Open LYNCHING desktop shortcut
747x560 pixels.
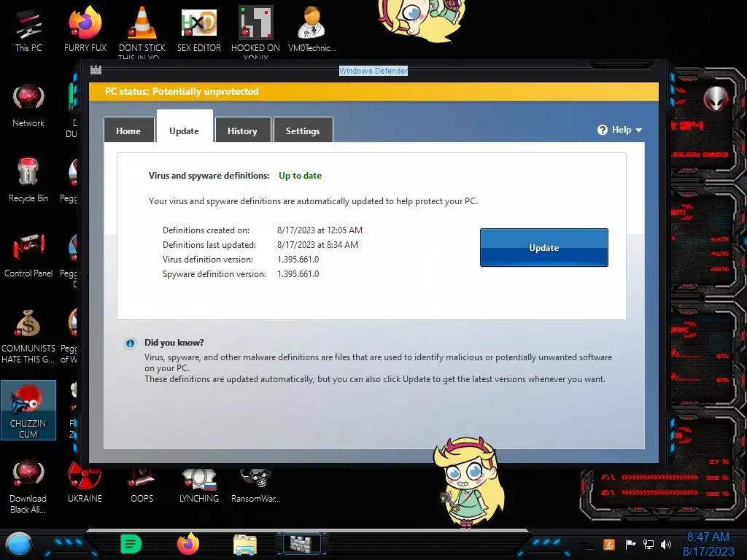coord(198,486)
